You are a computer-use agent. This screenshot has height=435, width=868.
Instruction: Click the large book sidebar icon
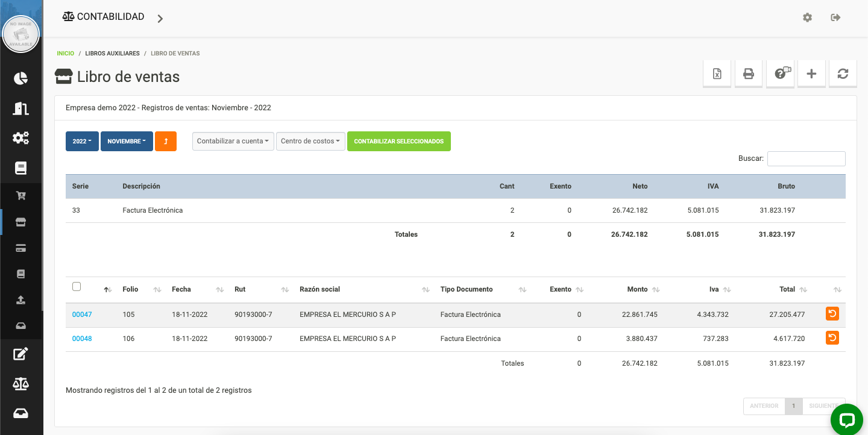point(21,168)
